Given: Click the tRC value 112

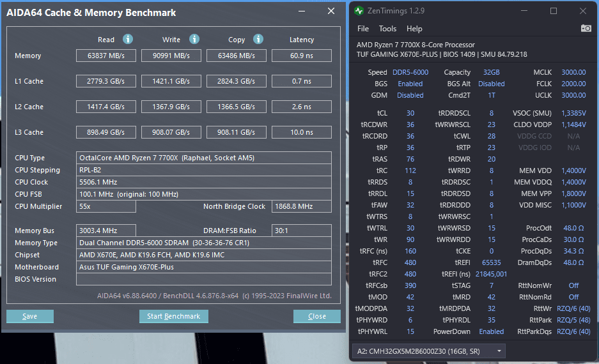Looking at the screenshot, I should [x=410, y=171].
